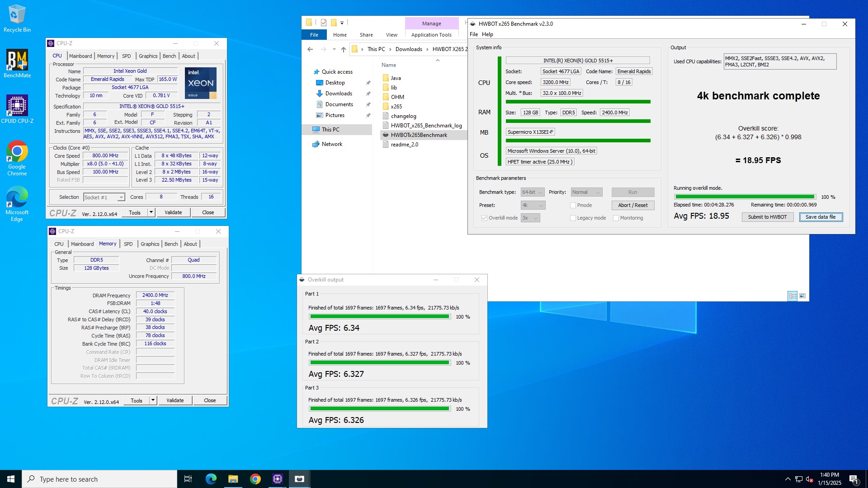Launch BenchMate from desktop icon
868x488 pixels.
17,64
